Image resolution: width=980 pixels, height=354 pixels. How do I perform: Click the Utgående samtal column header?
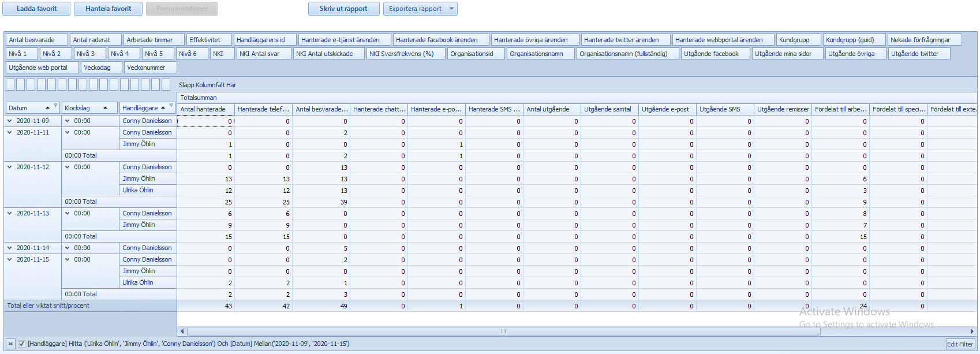click(x=609, y=109)
